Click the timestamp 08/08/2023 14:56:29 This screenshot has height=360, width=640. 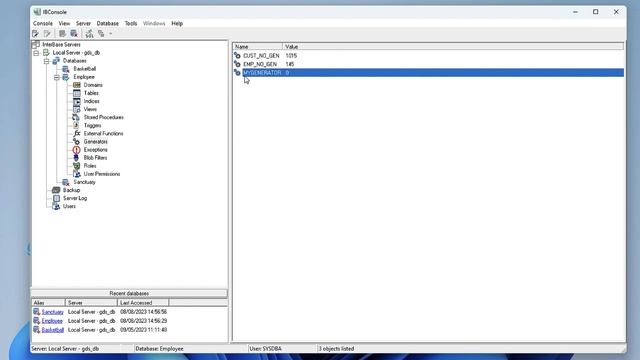pos(143,321)
